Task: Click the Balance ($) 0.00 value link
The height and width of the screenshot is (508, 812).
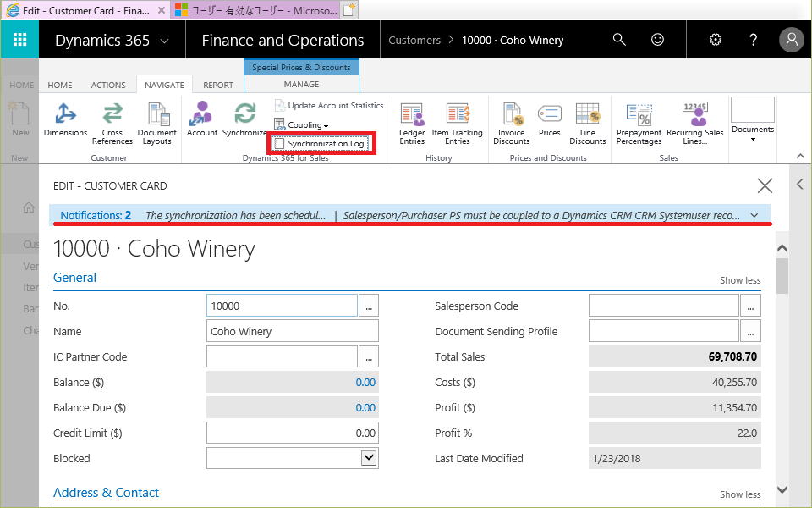Action: [x=365, y=382]
